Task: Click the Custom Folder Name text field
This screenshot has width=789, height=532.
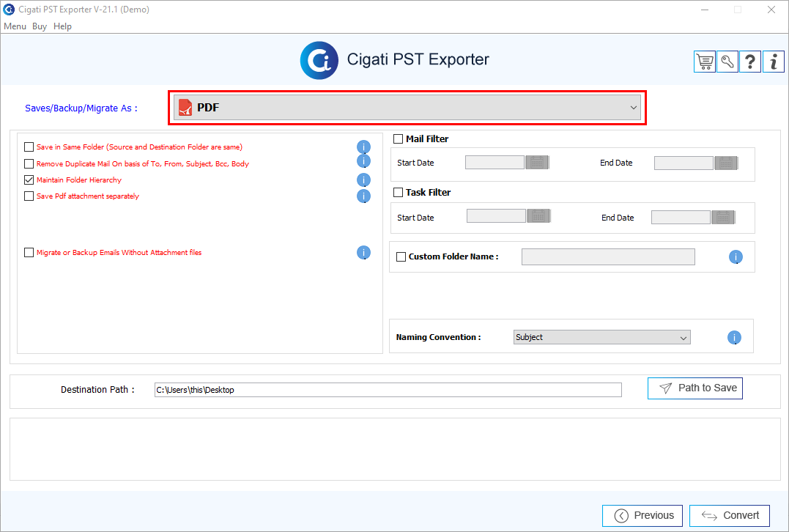Action: (x=608, y=256)
